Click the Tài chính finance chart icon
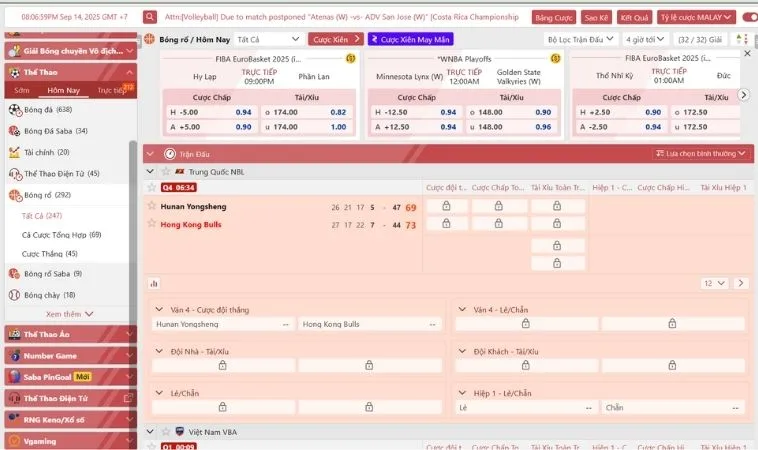This screenshot has height=450, width=758. point(15,152)
